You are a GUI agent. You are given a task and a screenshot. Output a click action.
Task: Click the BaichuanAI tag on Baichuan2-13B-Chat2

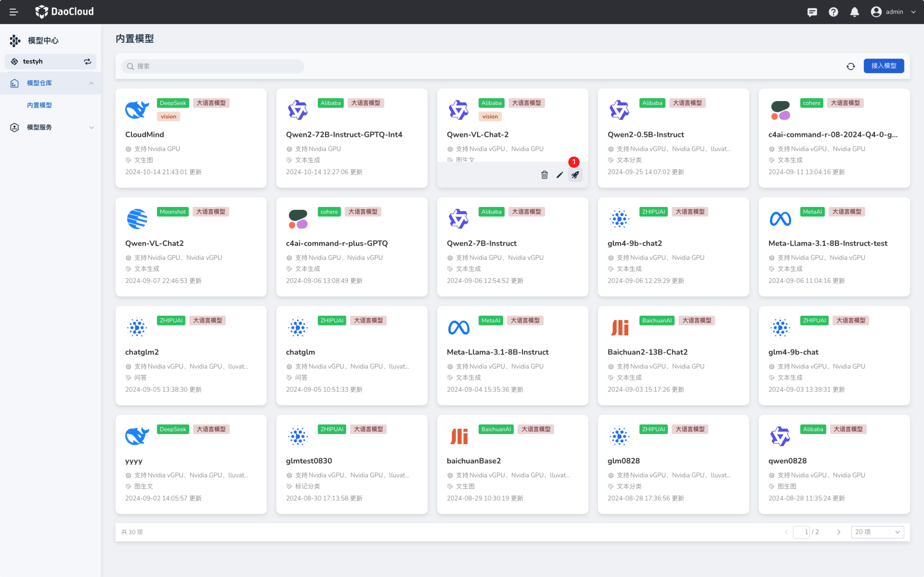point(657,321)
